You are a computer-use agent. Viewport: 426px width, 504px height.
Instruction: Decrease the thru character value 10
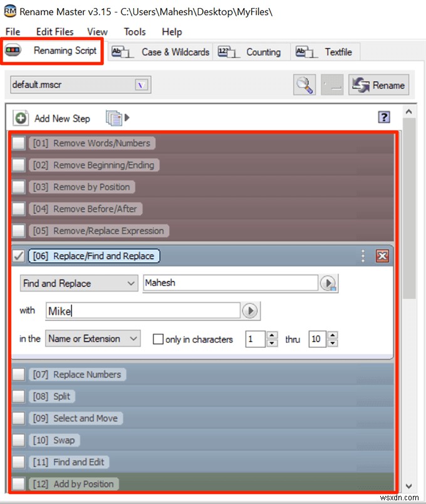point(333,343)
